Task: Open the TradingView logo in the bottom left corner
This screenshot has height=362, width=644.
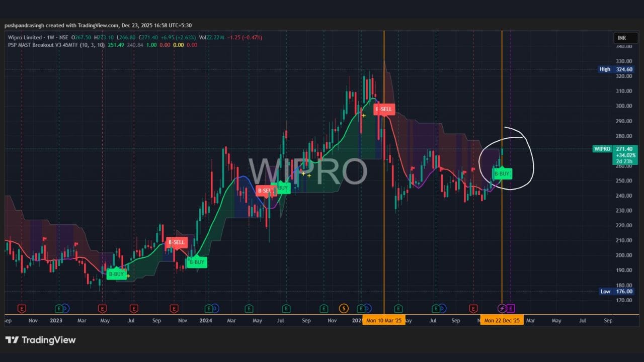Action: point(40,340)
